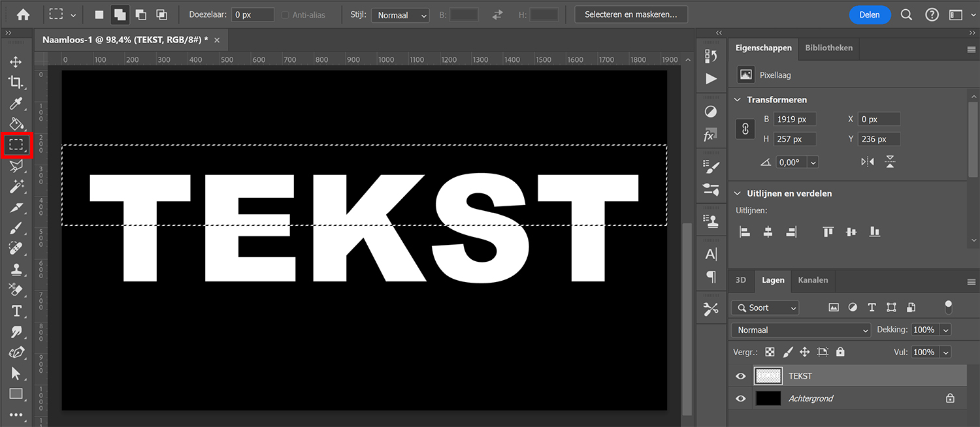This screenshot has width=980, height=427.
Task: Toggle lock transparent pixels
Action: (770, 352)
